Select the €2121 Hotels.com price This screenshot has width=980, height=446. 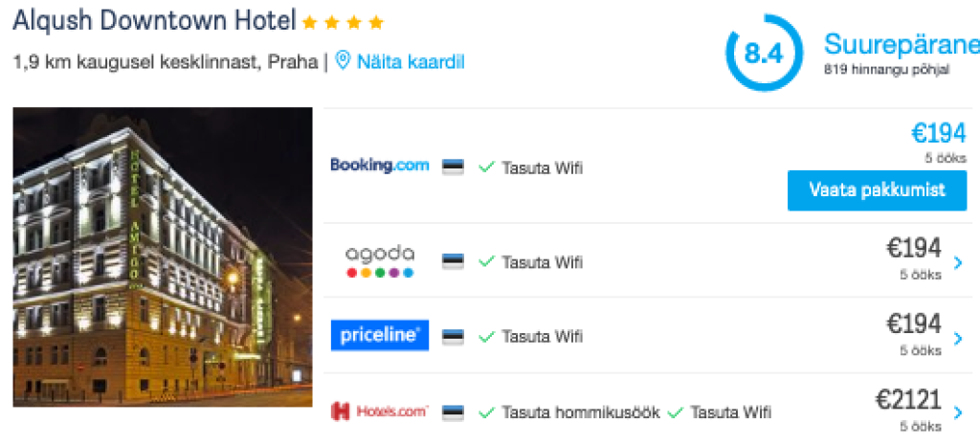(908, 399)
